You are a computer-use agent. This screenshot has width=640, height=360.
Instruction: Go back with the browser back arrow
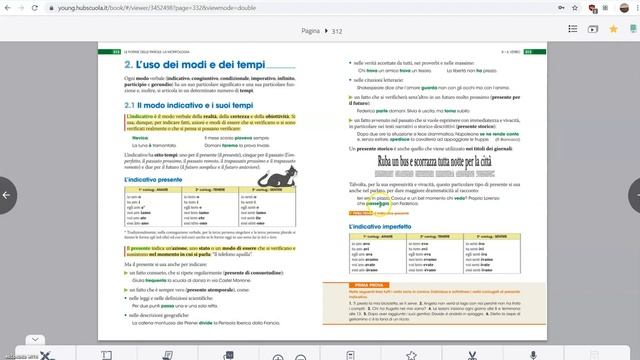coord(8,8)
